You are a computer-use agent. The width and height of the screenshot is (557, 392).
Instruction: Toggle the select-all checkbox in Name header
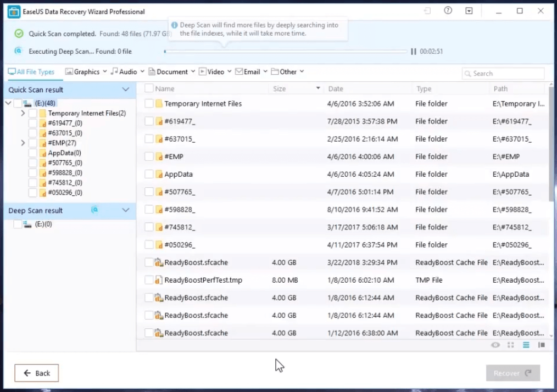tap(149, 88)
